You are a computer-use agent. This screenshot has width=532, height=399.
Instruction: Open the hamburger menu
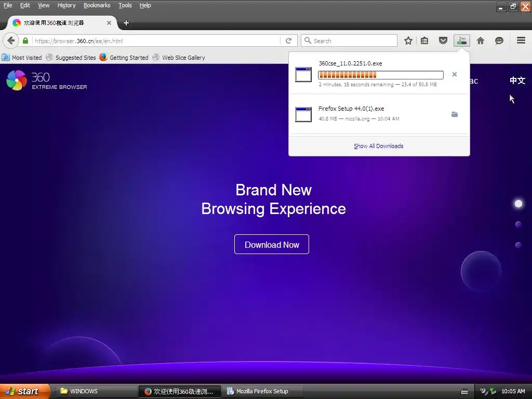click(x=521, y=41)
